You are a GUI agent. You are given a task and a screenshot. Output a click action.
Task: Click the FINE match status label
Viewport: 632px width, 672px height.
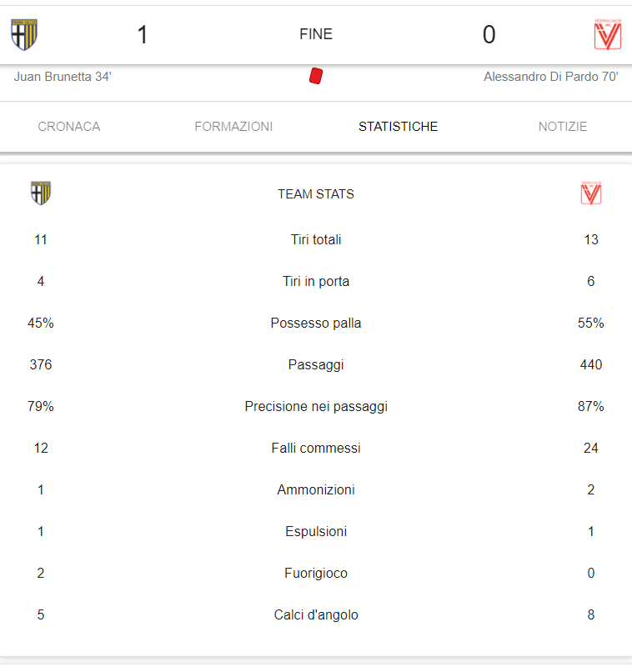[x=316, y=34]
